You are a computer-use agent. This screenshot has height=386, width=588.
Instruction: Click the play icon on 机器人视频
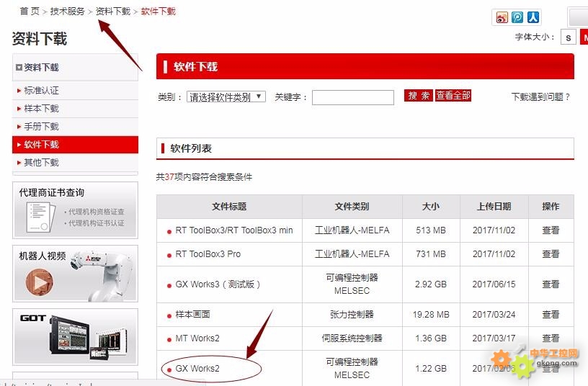point(40,282)
